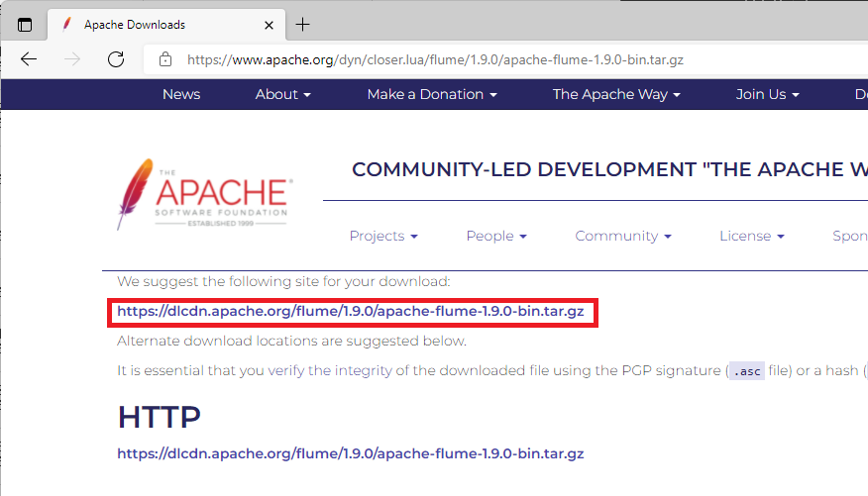Click "Alternate download locations are suggested below" text
The height and width of the screenshot is (496, 868).
[291, 342]
